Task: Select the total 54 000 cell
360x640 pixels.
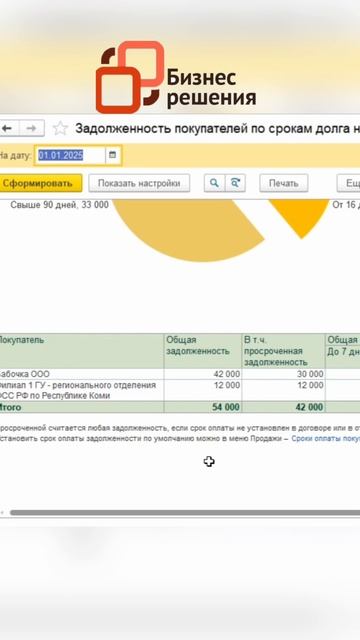Action: click(x=203, y=407)
